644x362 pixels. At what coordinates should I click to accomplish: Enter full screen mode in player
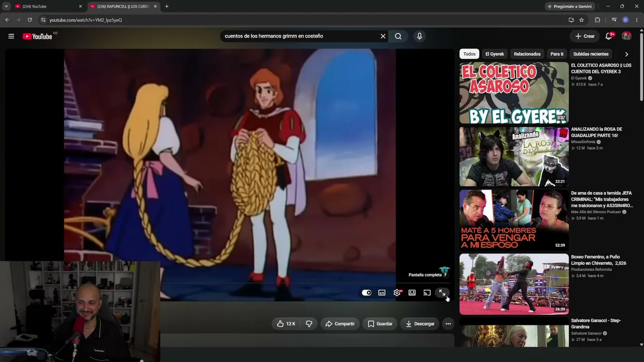(442, 293)
